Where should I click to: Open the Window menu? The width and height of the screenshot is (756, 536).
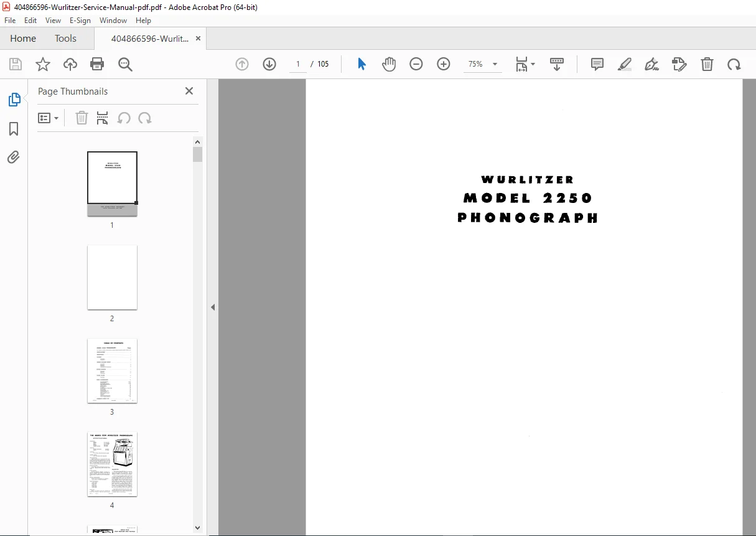[113, 21]
